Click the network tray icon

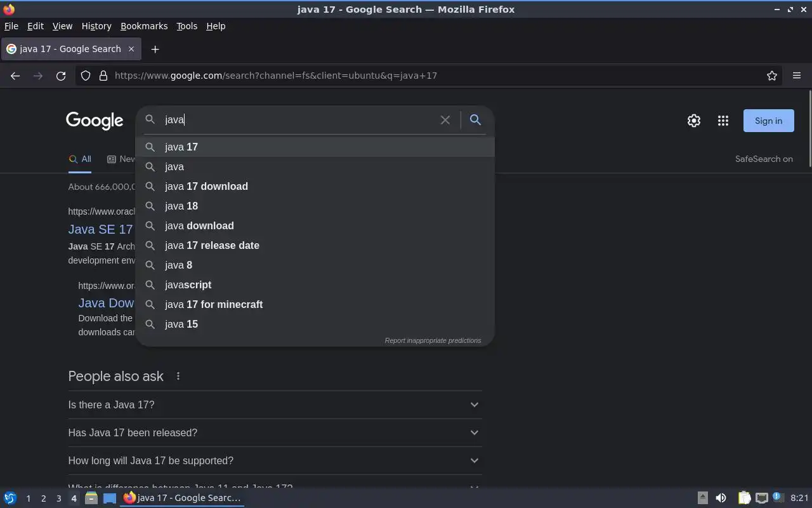(x=762, y=498)
